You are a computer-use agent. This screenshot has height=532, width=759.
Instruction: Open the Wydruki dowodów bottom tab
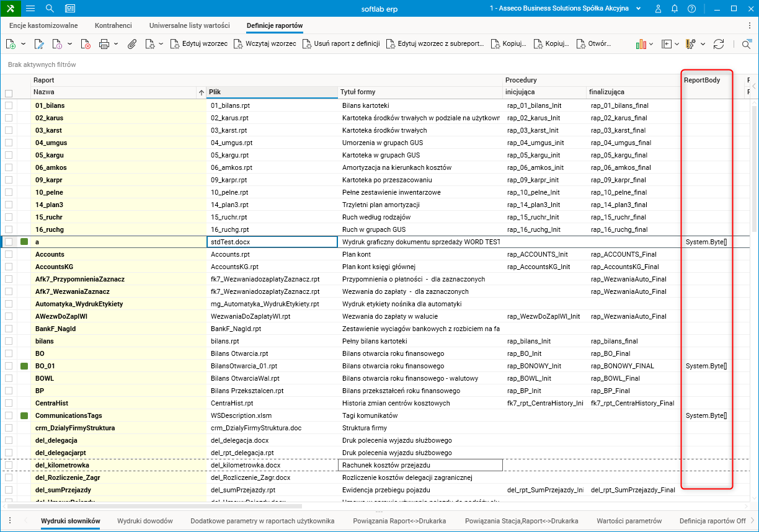click(145, 521)
